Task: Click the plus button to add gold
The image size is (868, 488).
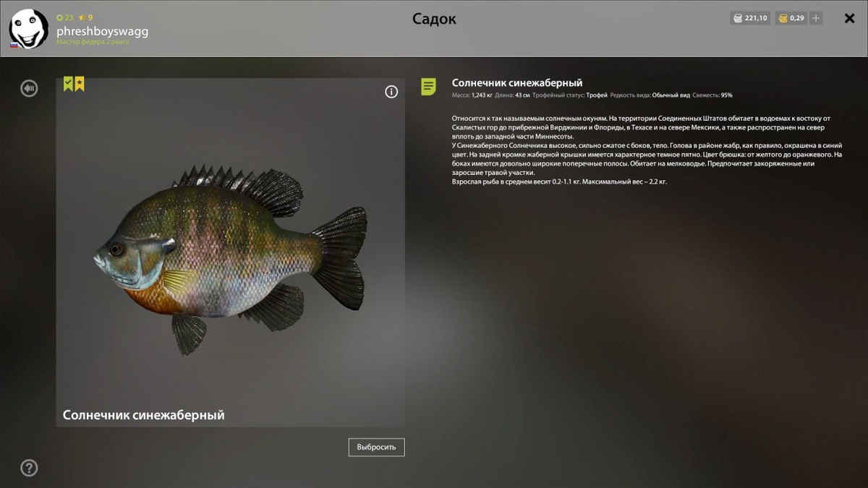Action: (816, 18)
